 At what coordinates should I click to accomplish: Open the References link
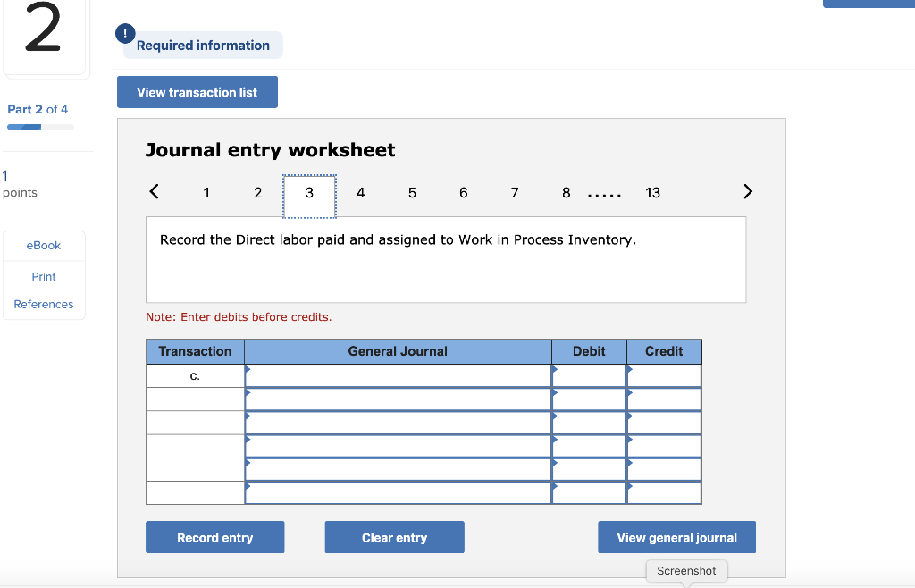click(x=44, y=305)
